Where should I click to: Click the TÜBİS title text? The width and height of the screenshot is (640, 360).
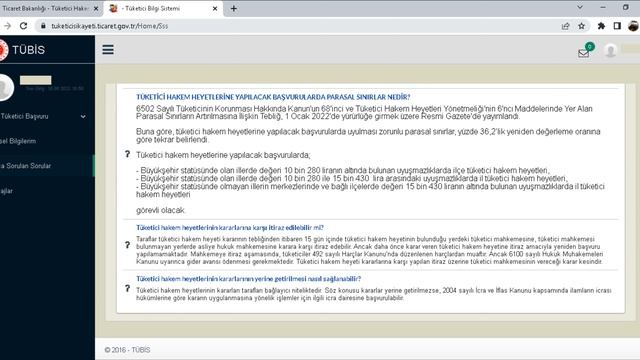tap(29, 50)
